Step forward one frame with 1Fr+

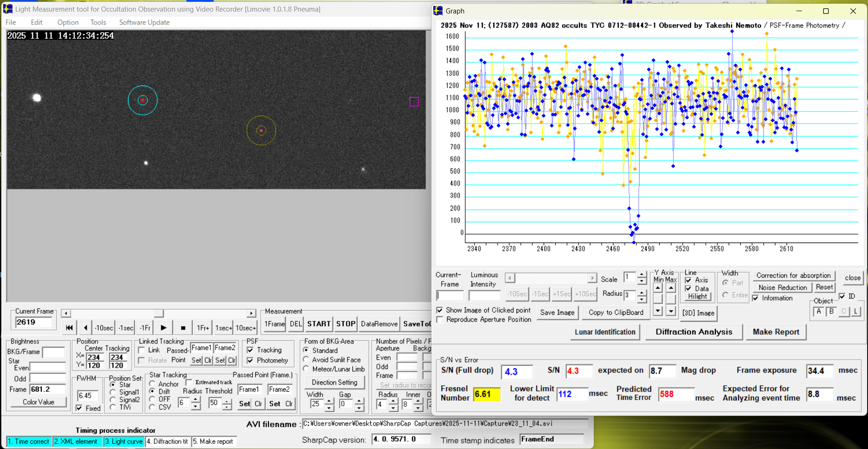[203, 328]
